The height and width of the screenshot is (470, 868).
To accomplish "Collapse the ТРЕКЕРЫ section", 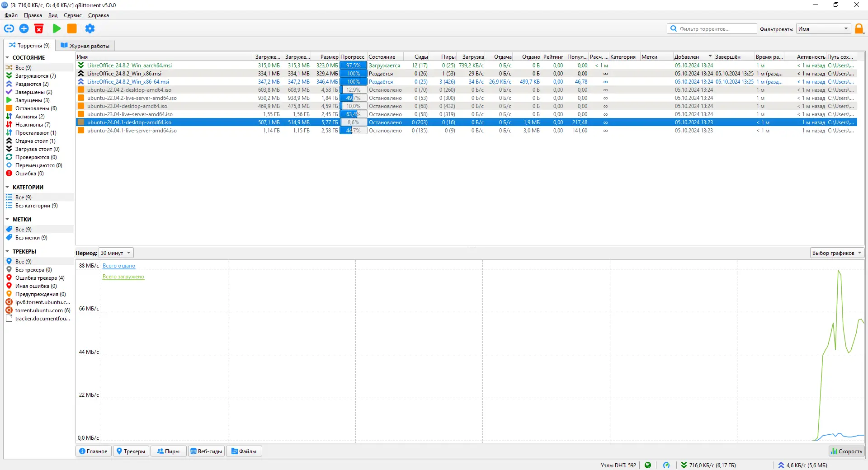I will pyautogui.click(x=7, y=252).
